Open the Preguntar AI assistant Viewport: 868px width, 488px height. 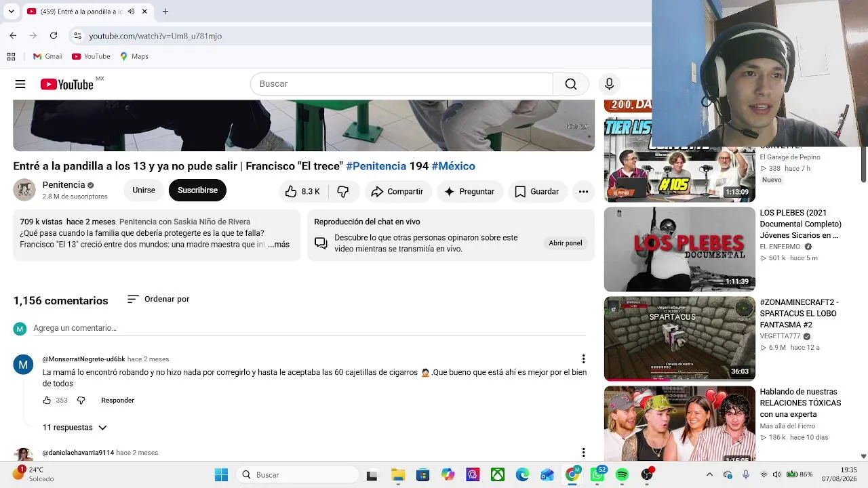point(469,192)
